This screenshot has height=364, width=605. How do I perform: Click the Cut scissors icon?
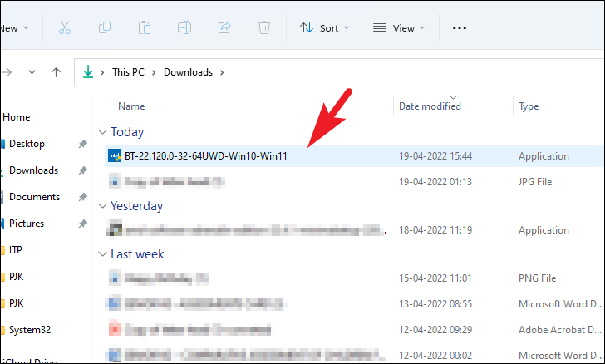pos(65,27)
